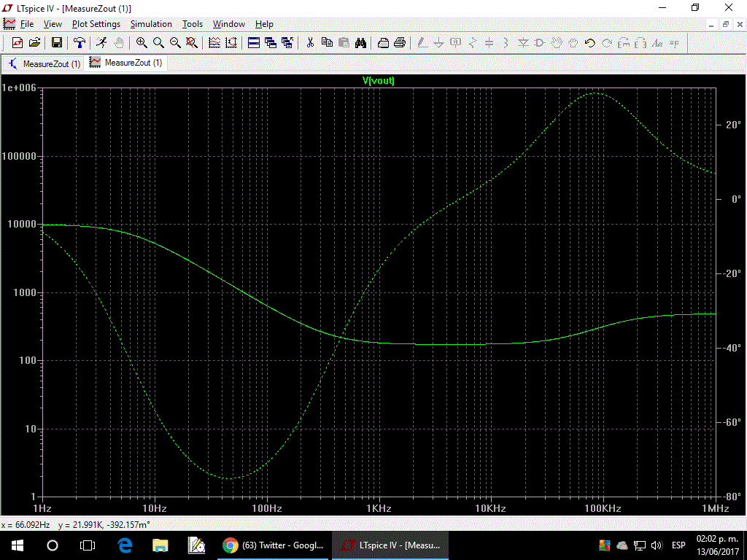Click the 10000 magnitude axis label

22,225
